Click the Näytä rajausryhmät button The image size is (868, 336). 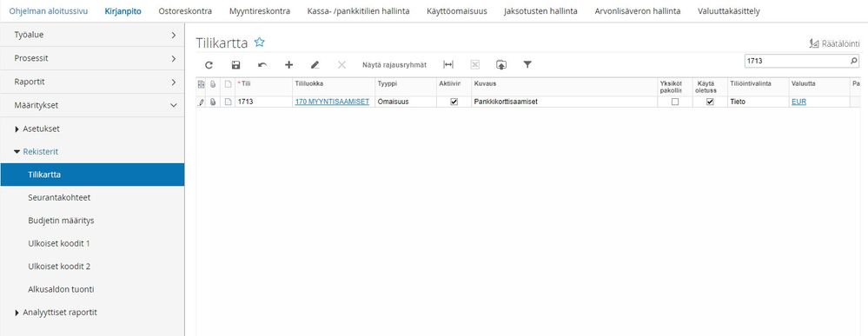click(394, 65)
